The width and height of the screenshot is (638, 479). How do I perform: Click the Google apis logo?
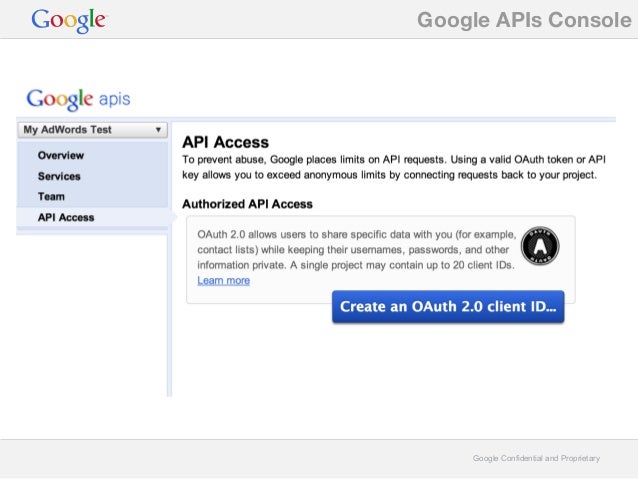tap(79, 99)
